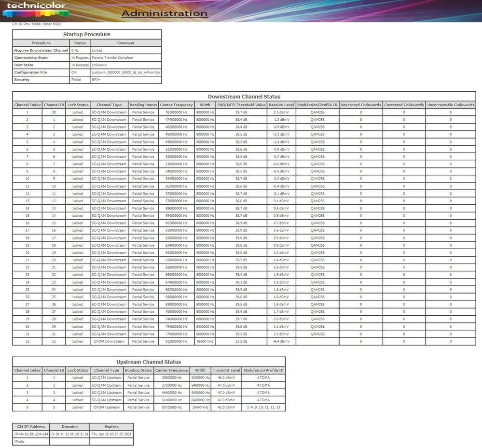Click the 'Expires' column header
This screenshot has height=448, width=482.
point(111,427)
